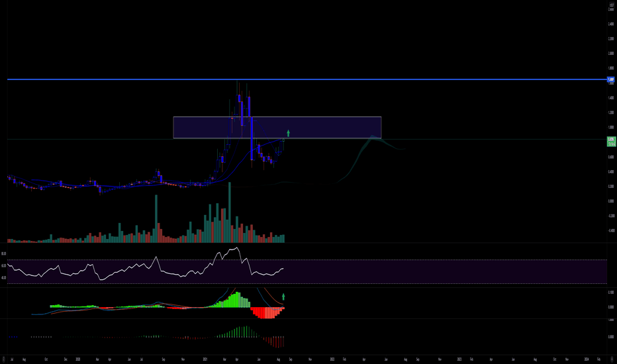Click the icon at left end of time axis
Viewport: 617px width, 364px height.
(3, 359)
